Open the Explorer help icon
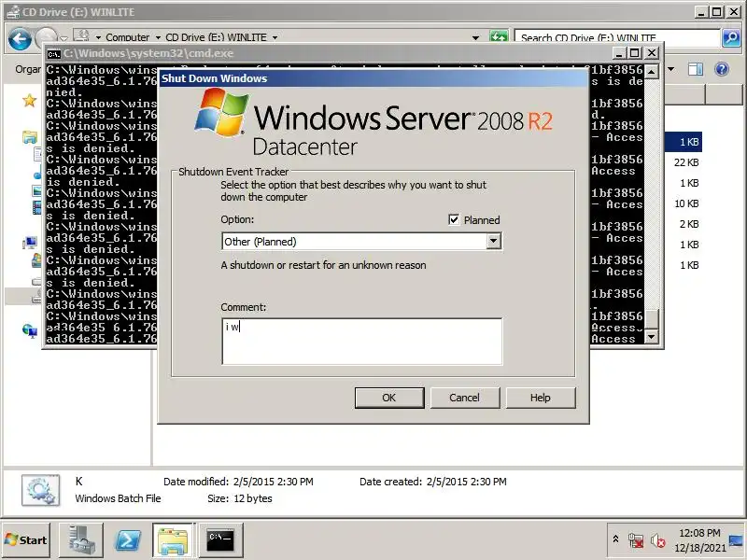This screenshot has width=747, height=560. tap(722, 69)
